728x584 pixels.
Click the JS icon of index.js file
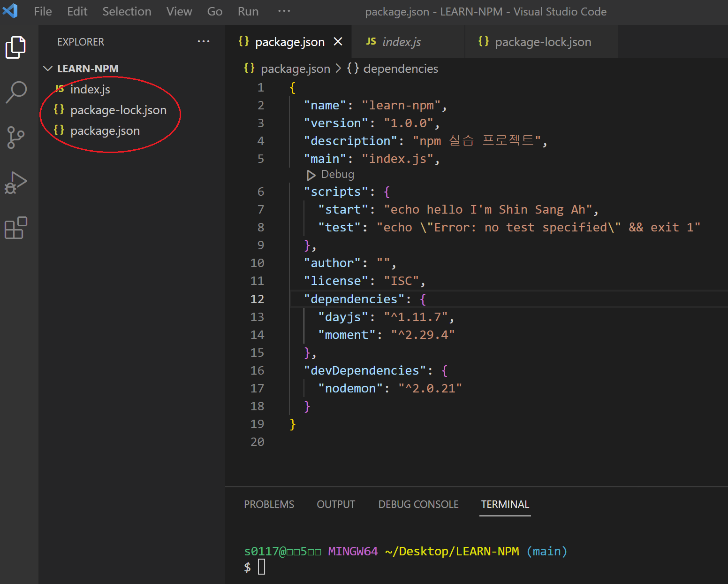(x=60, y=88)
